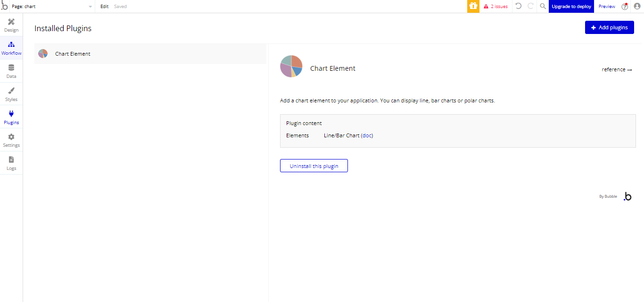Viewport: 644px width, 302px height.
Task: Open the user account avatar icon
Action: 637,7
